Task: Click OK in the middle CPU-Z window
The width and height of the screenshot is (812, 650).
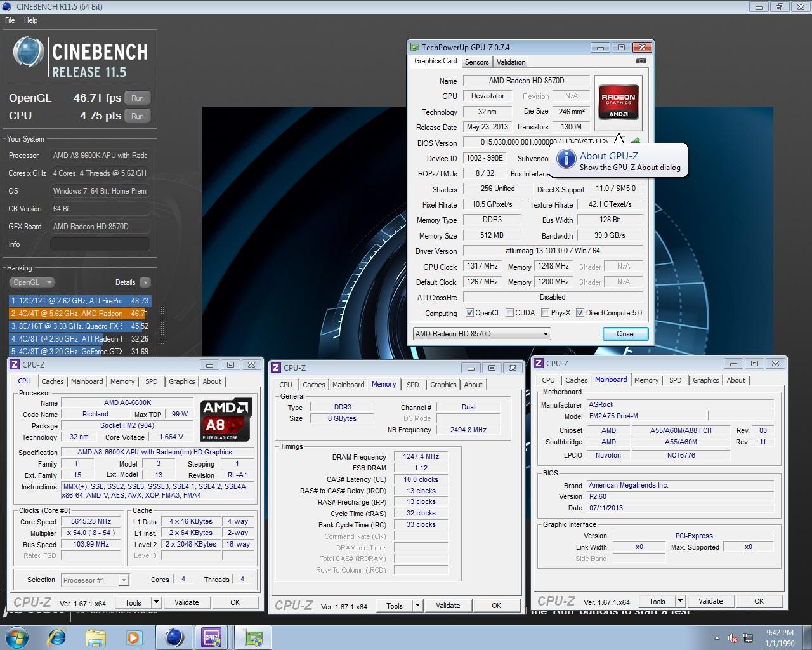Action: tap(496, 606)
